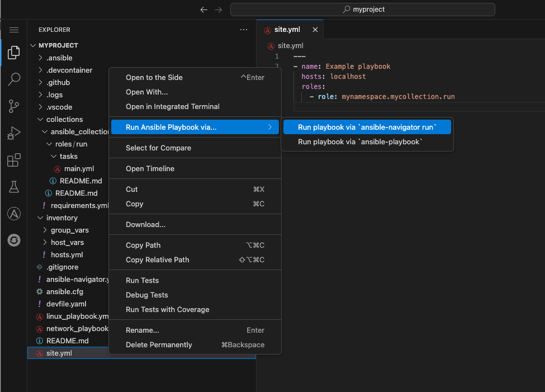Select the Explorer icon in the activity bar
The width and height of the screenshot is (545, 392).
pyautogui.click(x=13, y=53)
